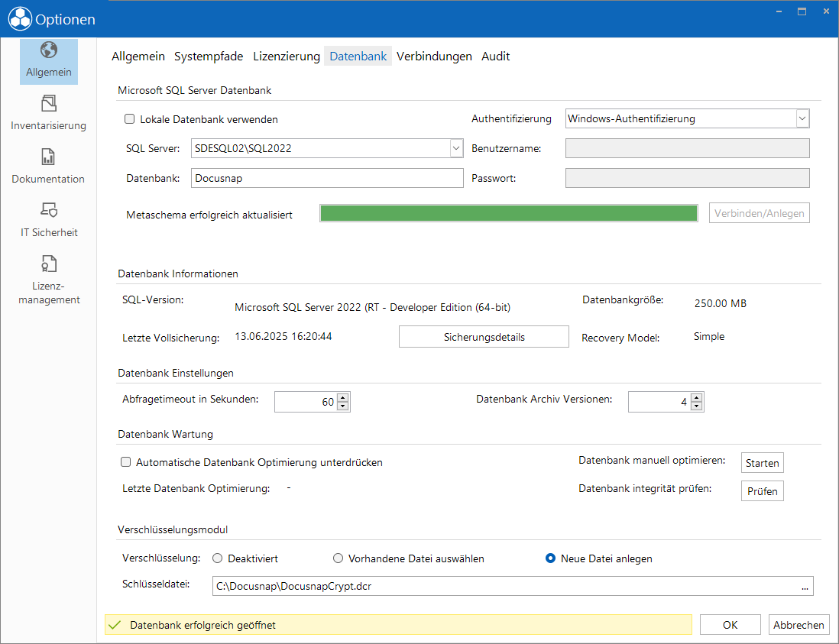Screen dimensions: 839x644
Task: Decrease Datenbank Archiv Versionen down arrow
Action: (x=696, y=406)
